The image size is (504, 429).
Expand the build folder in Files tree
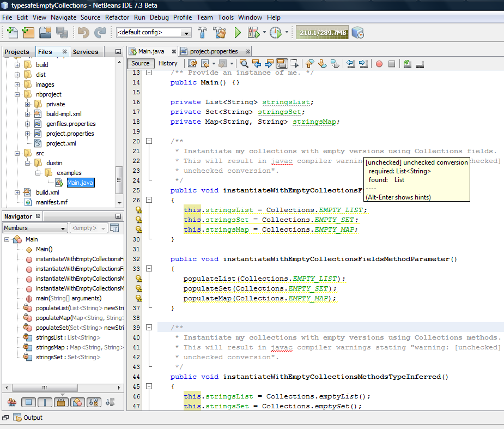[17, 65]
